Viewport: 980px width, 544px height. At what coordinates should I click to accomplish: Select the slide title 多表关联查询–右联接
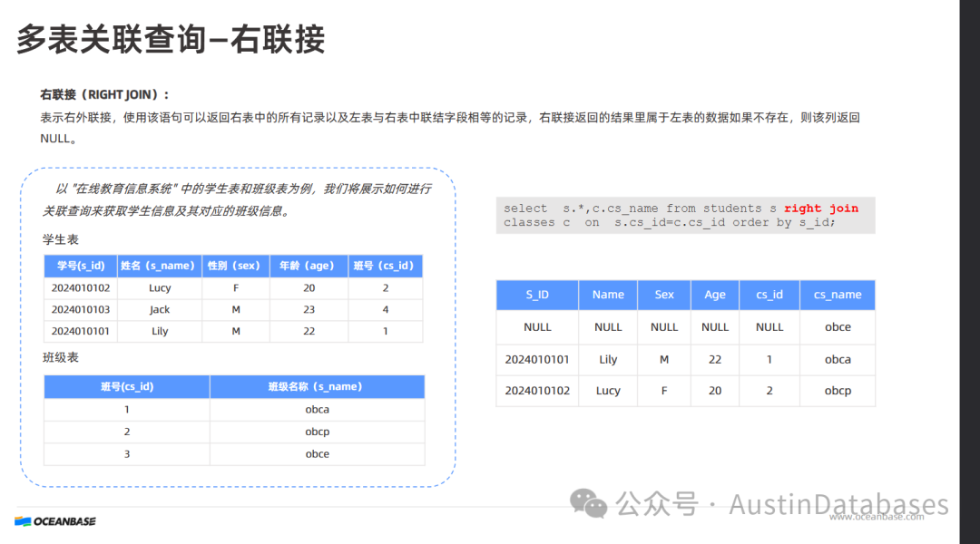tap(171, 39)
